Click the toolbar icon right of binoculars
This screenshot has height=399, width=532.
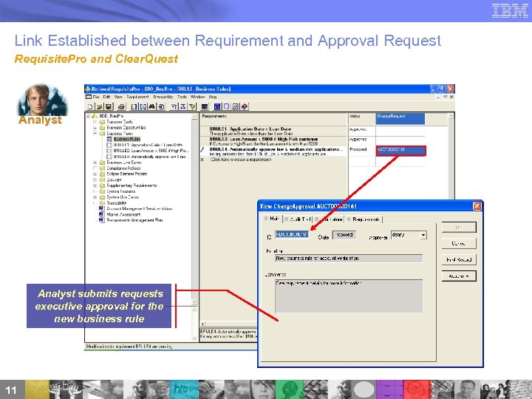[x=162, y=106]
